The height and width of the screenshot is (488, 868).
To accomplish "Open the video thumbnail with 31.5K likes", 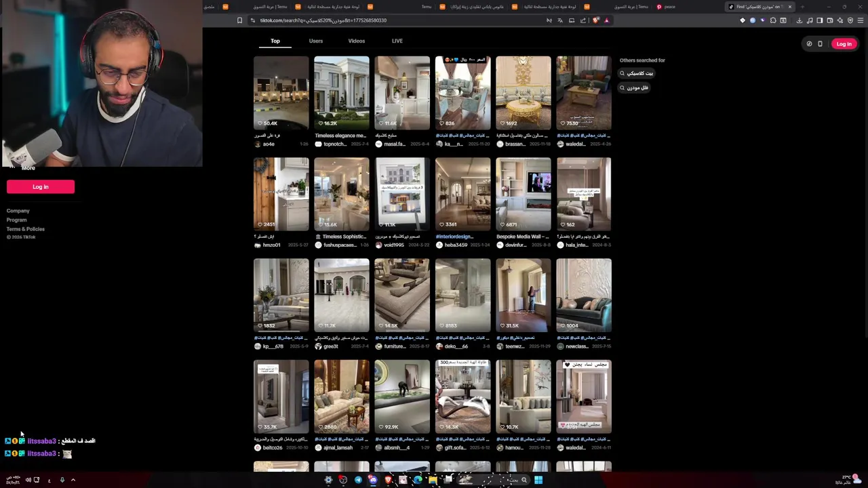I will click(524, 296).
